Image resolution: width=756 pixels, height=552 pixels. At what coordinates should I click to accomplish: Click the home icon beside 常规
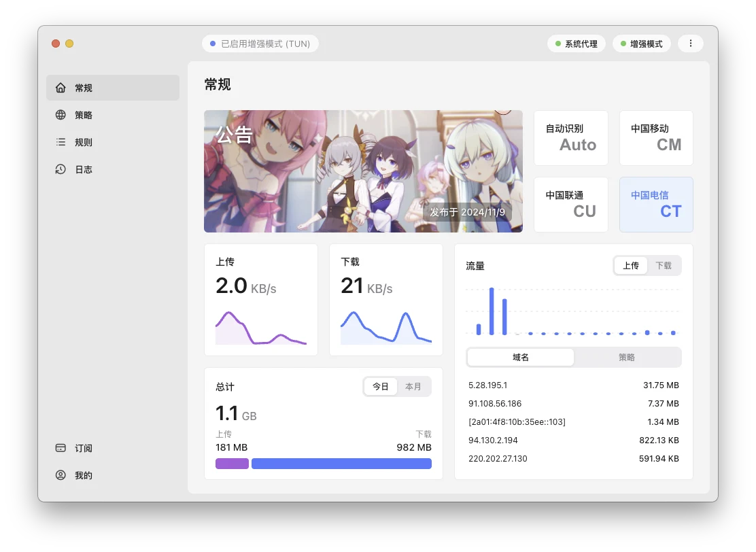coord(61,88)
